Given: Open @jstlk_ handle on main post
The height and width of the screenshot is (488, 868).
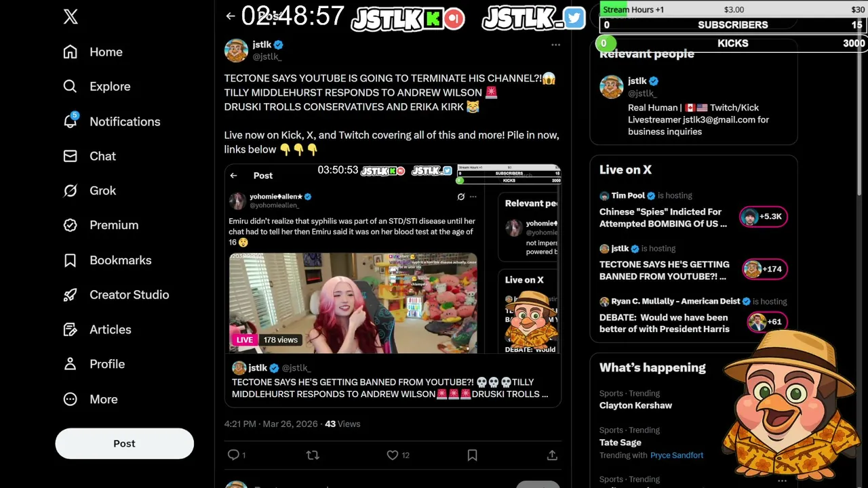Looking at the screenshot, I should [x=267, y=57].
